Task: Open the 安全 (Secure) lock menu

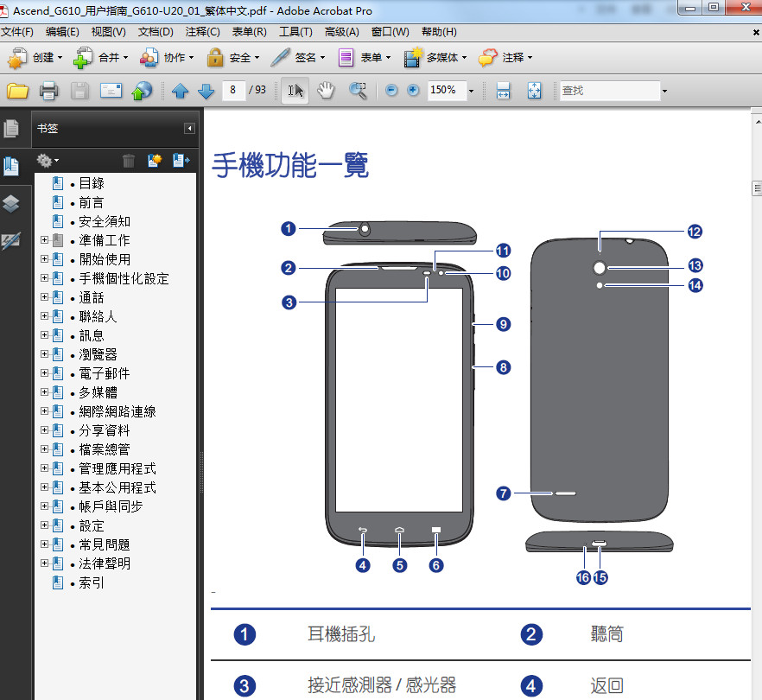Action: [x=232, y=58]
